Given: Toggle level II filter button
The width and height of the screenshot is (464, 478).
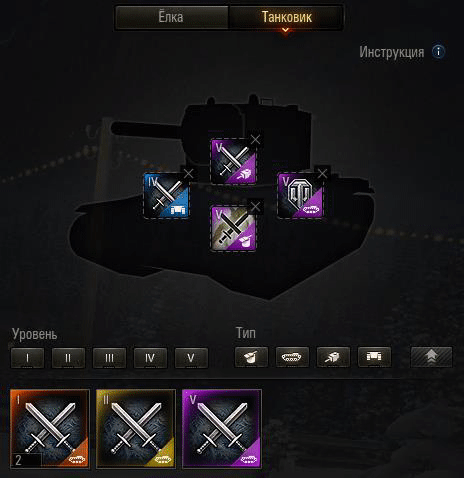Looking at the screenshot, I should click(x=68, y=358).
